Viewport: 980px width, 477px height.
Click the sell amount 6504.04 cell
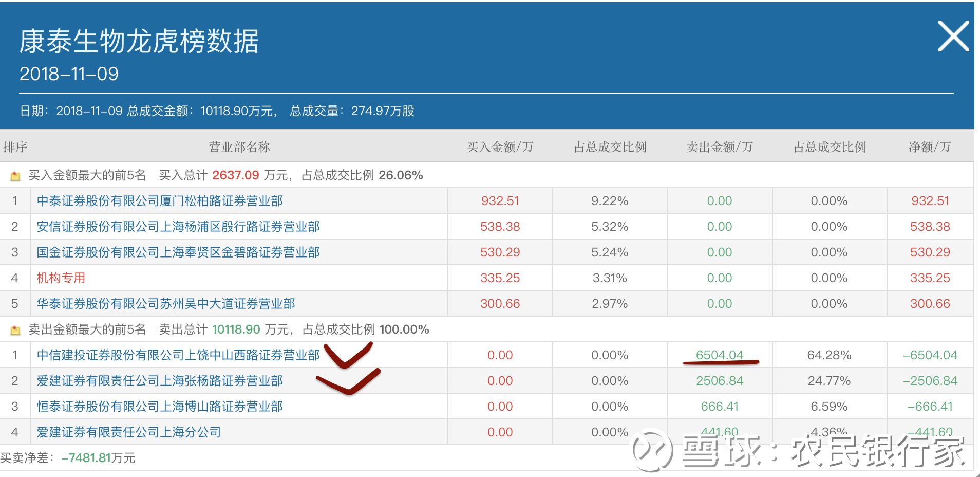pyautogui.click(x=720, y=355)
